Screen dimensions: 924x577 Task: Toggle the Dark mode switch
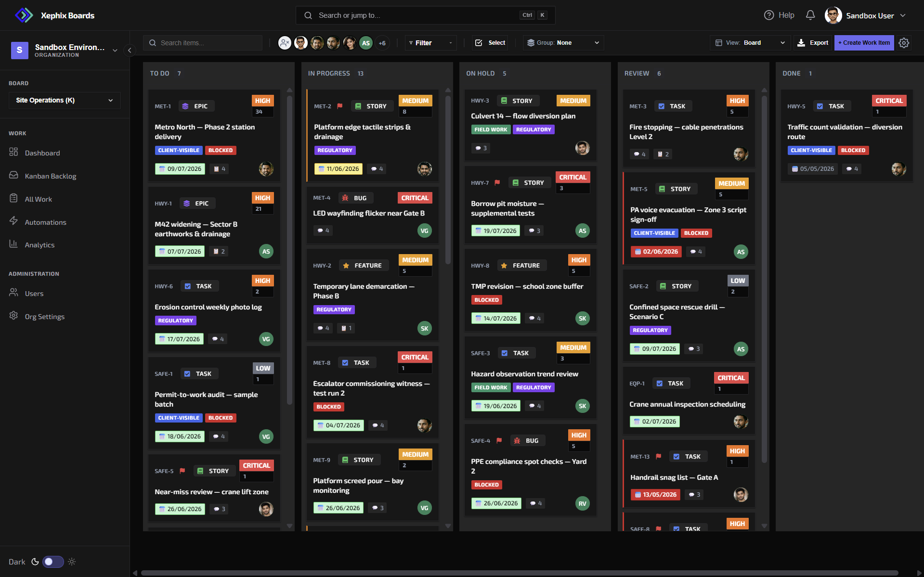coord(53,562)
